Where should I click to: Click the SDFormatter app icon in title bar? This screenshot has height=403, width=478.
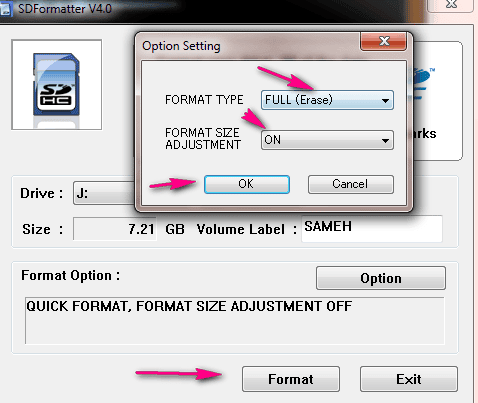tap(6, 8)
